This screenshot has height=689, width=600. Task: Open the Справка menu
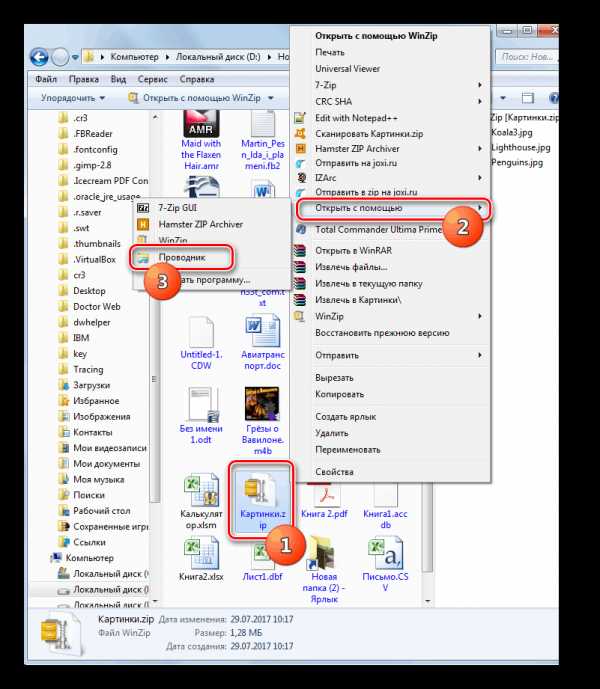[x=196, y=79]
